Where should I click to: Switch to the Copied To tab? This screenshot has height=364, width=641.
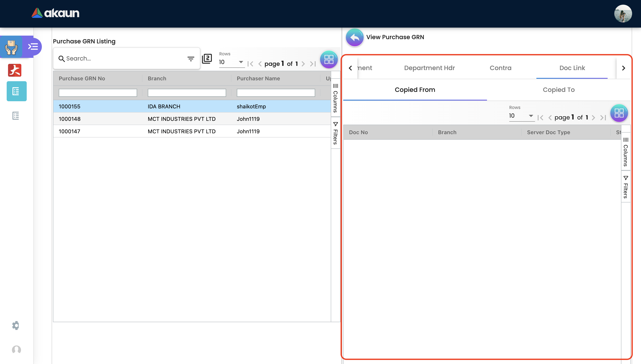pyautogui.click(x=558, y=90)
